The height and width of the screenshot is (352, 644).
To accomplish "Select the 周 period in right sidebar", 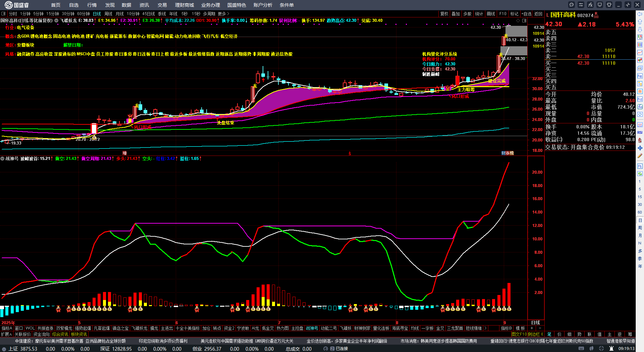I will pos(640,228).
